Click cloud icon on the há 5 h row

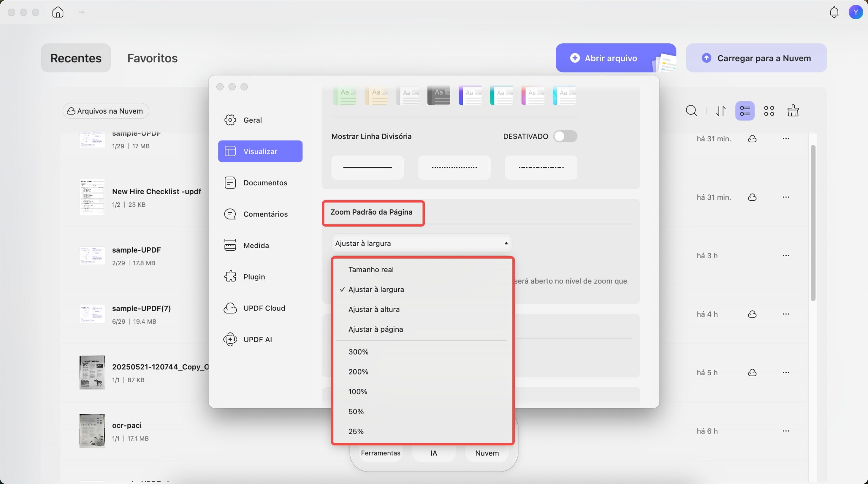click(752, 373)
